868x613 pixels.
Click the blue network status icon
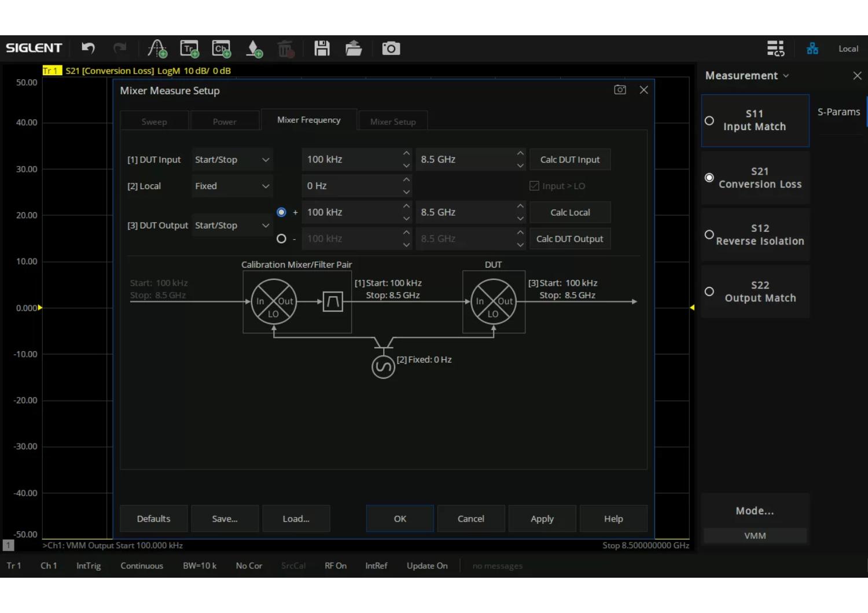[812, 49]
